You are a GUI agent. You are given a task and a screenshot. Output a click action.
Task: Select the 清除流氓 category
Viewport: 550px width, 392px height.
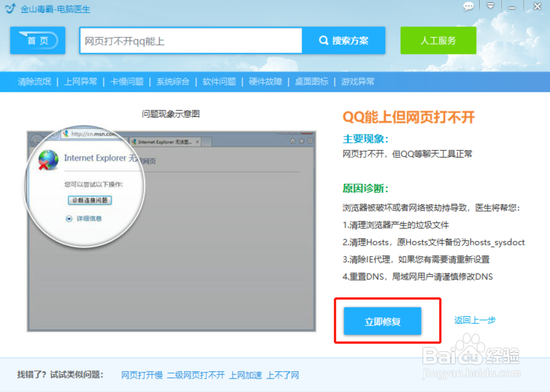click(x=34, y=81)
